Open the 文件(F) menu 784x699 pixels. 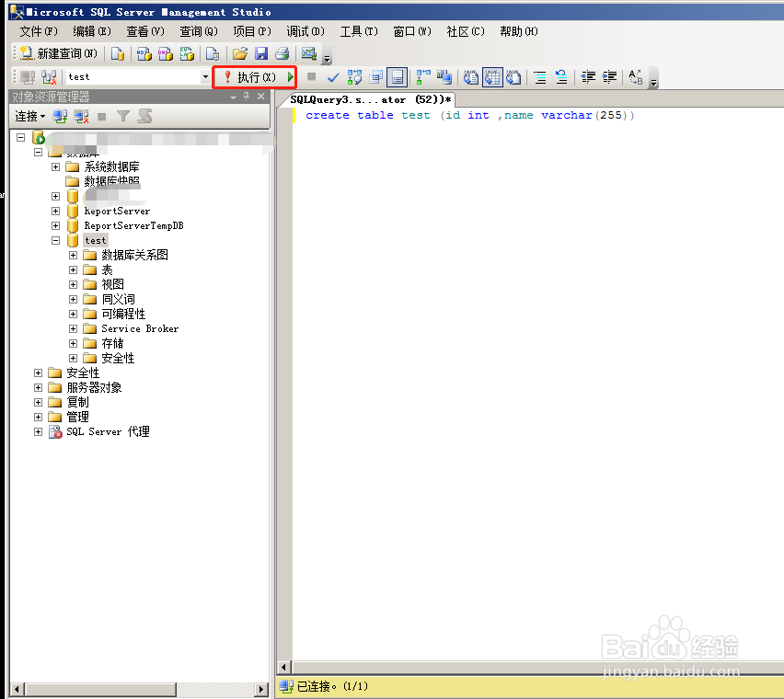[39, 31]
